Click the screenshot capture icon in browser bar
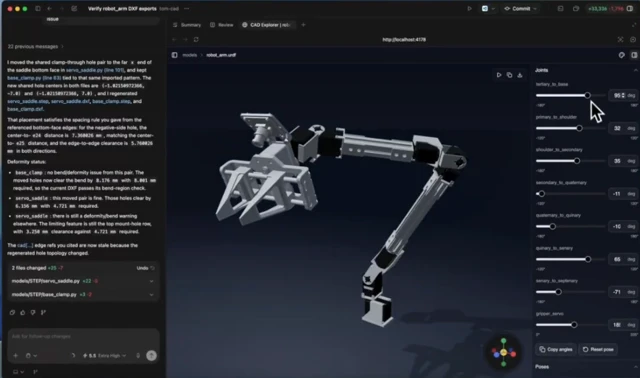The height and width of the screenshot is (378, 640). pos(620,40)
